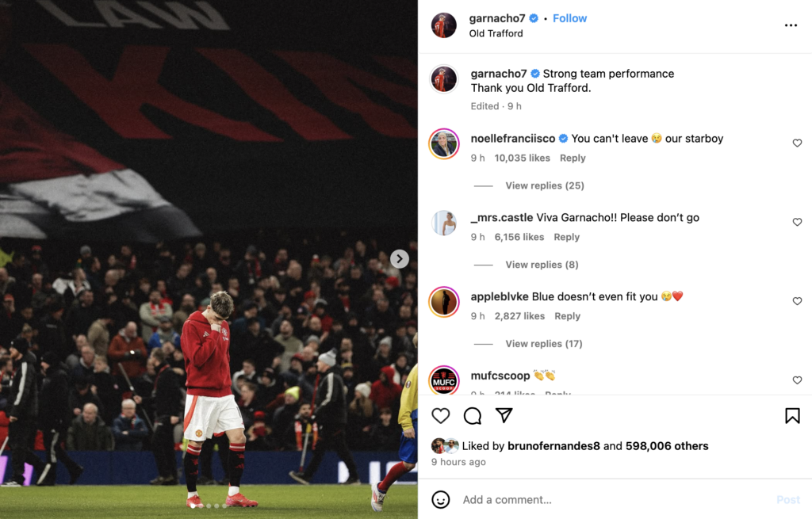Viewport: 812px width, 519px height.
Task: Save post with bookmark icon
Action: (x=792, y=415)
